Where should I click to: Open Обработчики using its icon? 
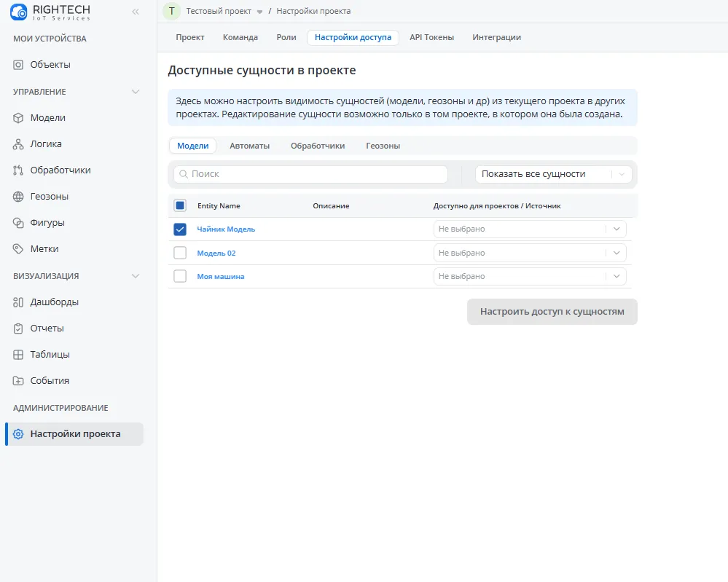point(19,170)
